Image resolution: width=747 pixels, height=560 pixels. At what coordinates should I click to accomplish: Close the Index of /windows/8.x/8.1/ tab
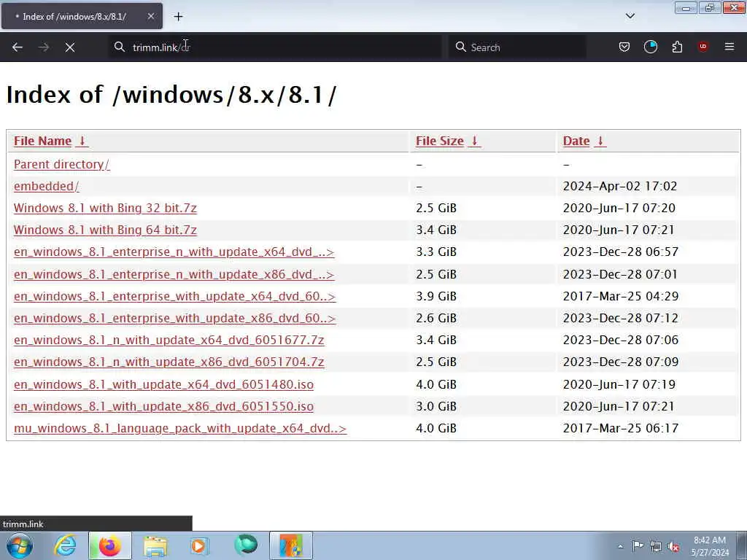click(x=150, y=16)
